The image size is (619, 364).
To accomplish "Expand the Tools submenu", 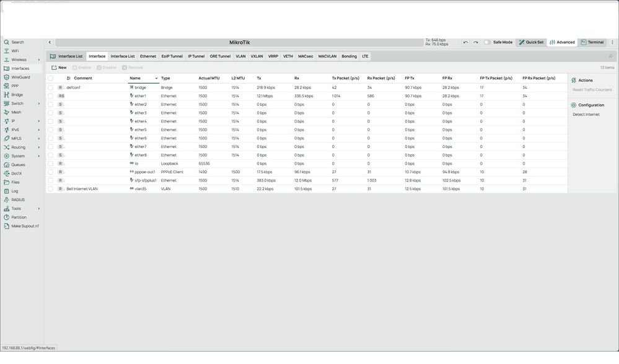I will click(38, 209).
